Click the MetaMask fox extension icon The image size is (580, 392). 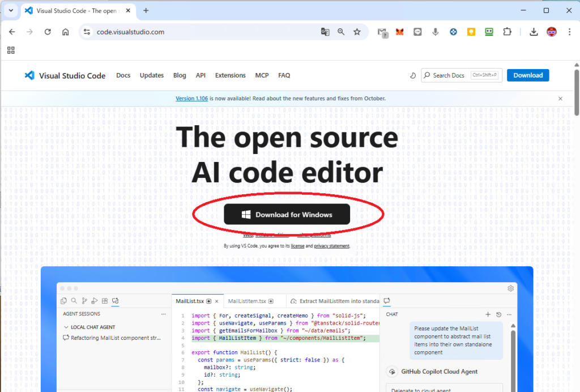click(x=400, y=32)
